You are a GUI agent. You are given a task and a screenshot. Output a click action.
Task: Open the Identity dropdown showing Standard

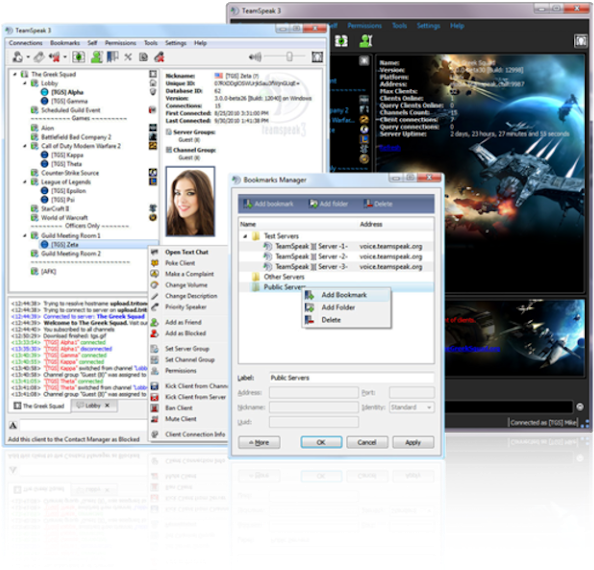tap(411, 408)
